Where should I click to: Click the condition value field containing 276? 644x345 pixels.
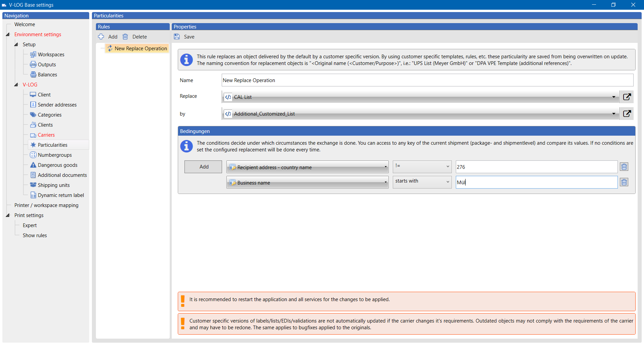(536, 167)
